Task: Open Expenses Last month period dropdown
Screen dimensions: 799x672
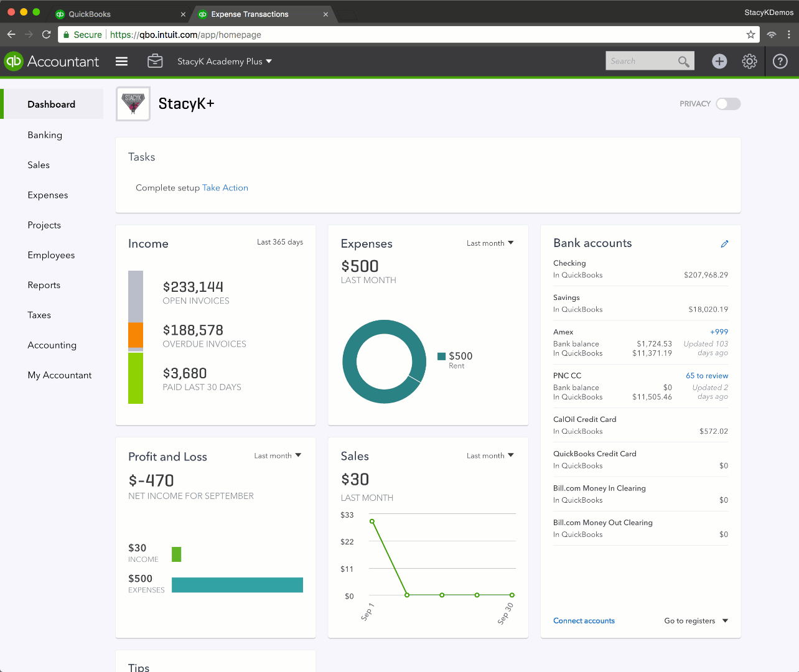Action: (x=490, y=243)
